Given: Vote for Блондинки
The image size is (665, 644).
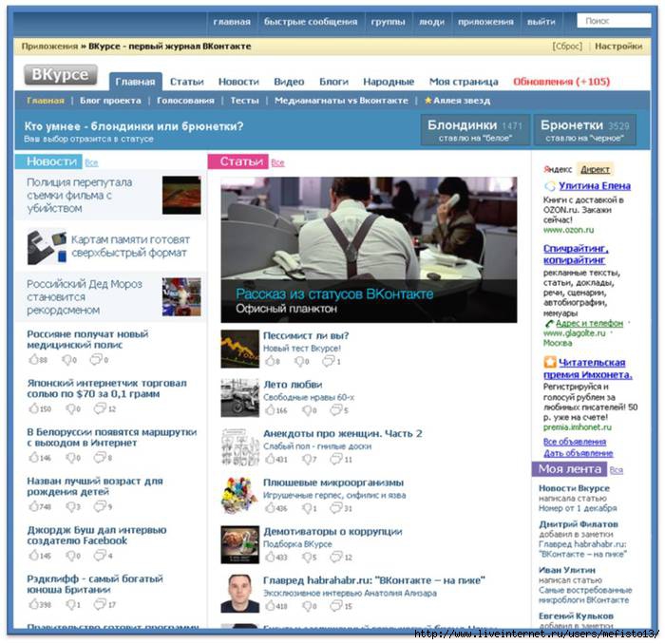Looking at the screenshot, I should click(x=475, y=130).
